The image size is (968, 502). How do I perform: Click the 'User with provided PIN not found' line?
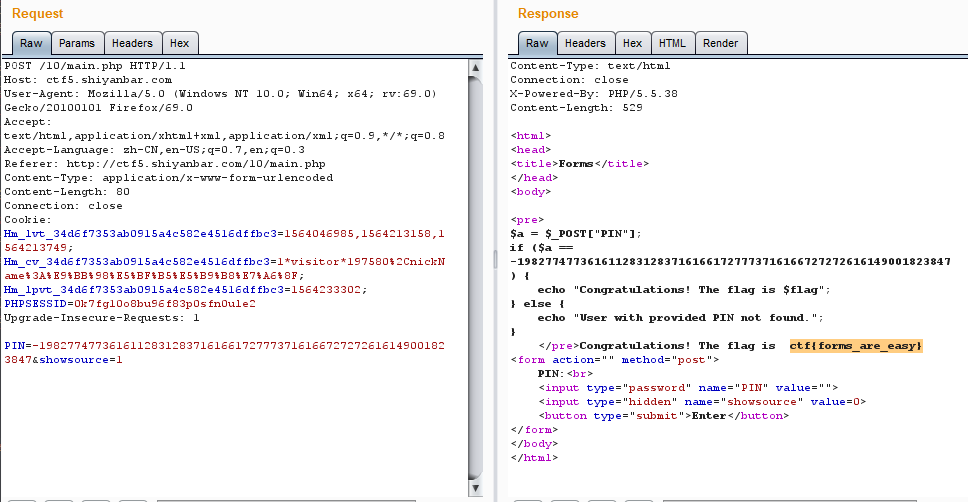pyautogui.click(x=680, y=318)
